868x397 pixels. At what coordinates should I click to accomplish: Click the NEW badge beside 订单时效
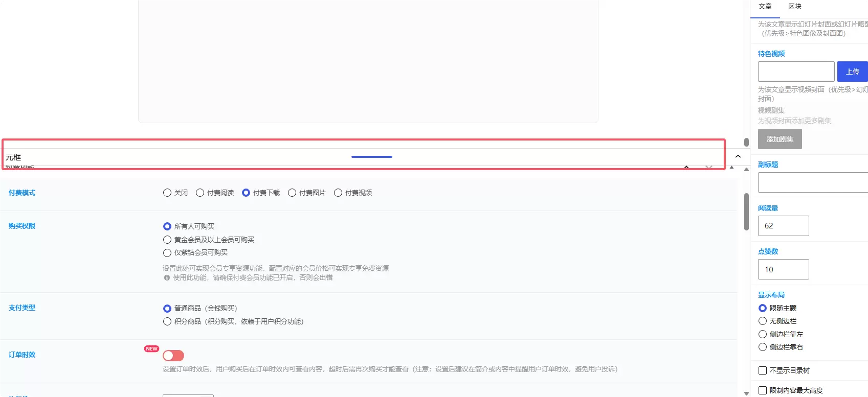[151, 348]
